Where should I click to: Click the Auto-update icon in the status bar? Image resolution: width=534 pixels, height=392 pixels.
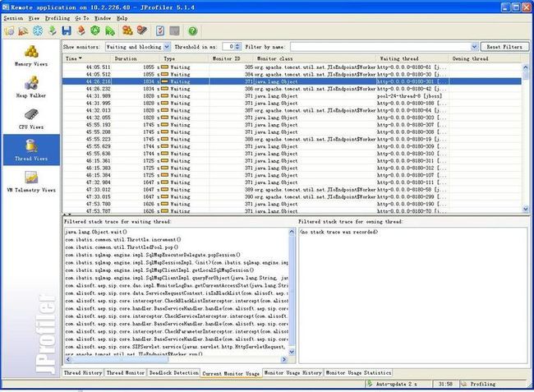(x=370, y=384)
